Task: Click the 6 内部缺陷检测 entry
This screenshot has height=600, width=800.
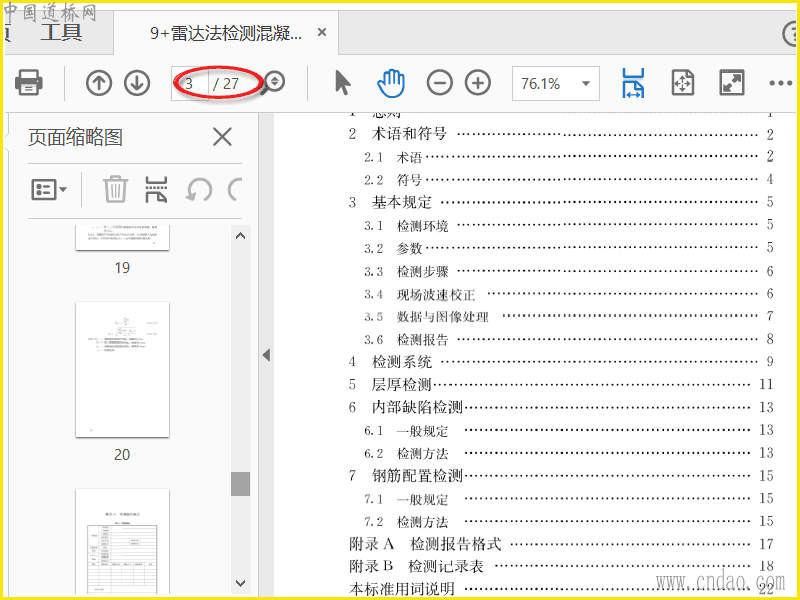Action: click(x=561, y=407)
